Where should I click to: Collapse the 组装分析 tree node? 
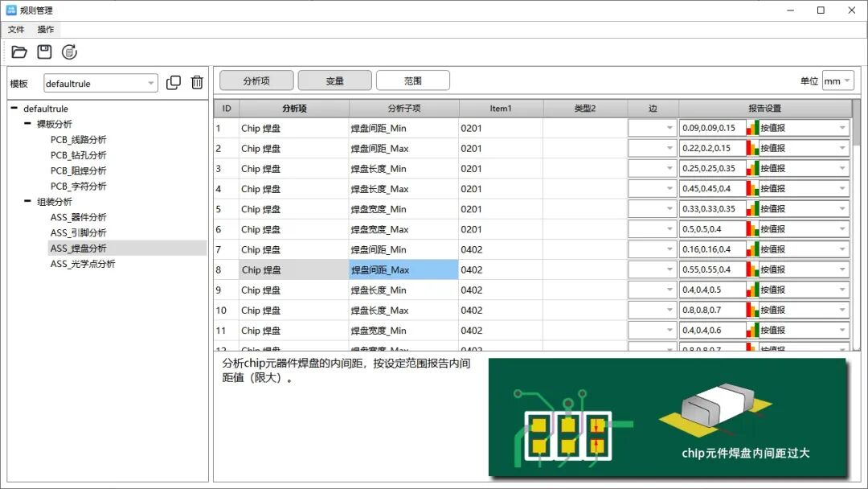click(28, 202)
